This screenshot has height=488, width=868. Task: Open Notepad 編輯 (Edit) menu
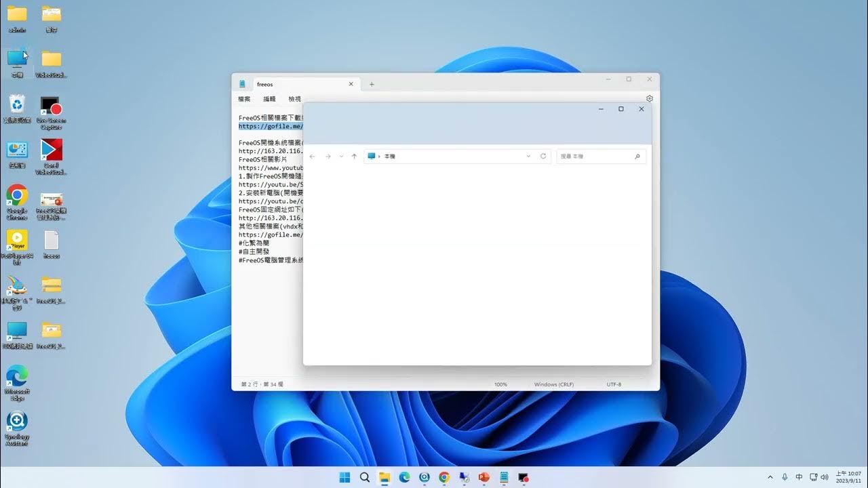tap(269, 99)
